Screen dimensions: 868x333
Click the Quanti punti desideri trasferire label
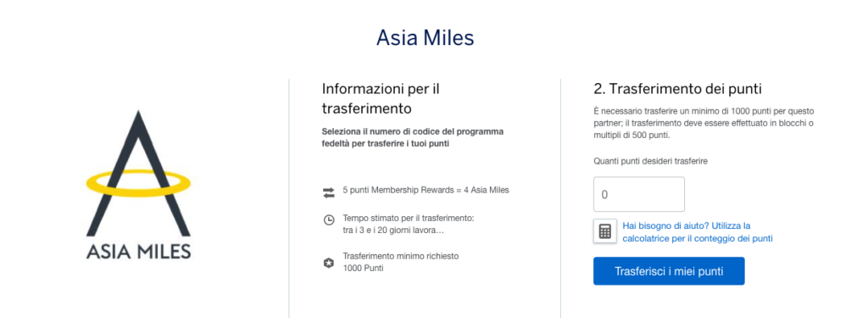(650, 161)
